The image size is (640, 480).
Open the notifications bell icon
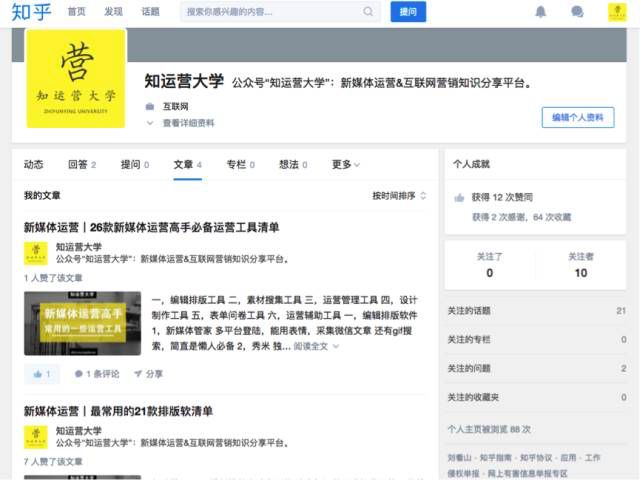click(540, 12)
